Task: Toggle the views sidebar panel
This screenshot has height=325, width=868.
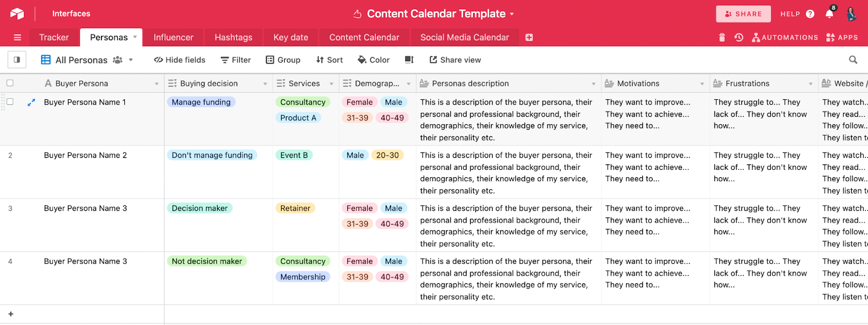Action: tap(17, 60)
